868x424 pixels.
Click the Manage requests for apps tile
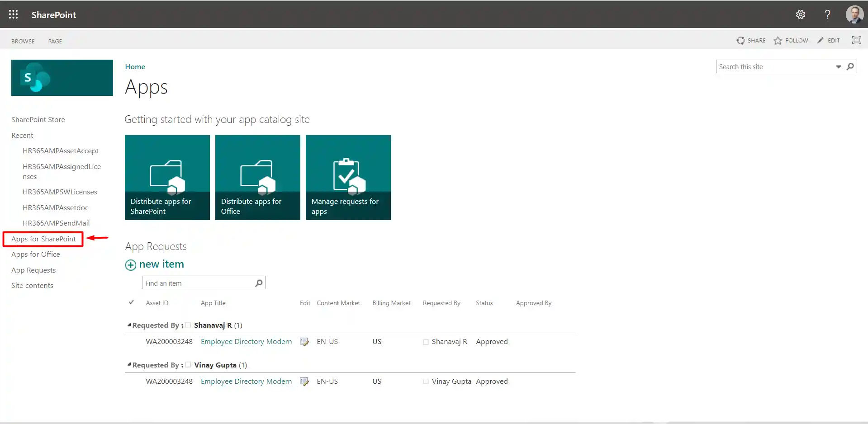click(348, 178)
